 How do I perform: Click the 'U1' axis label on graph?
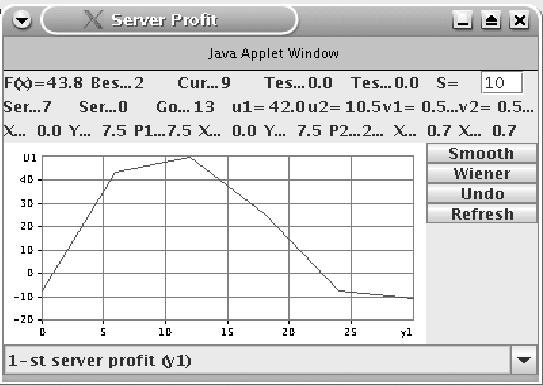click(30, 158)
